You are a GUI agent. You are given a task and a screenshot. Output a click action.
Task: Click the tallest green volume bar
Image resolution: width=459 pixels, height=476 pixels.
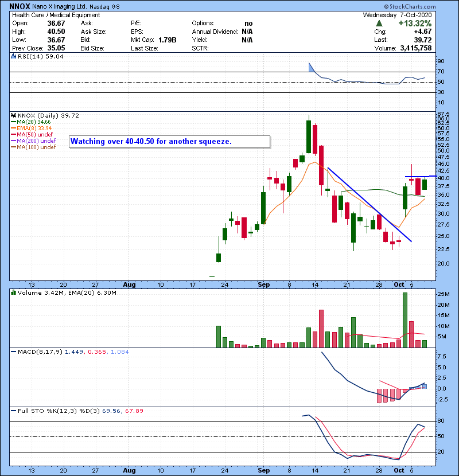pyautogui.click(x=405, y=320)
